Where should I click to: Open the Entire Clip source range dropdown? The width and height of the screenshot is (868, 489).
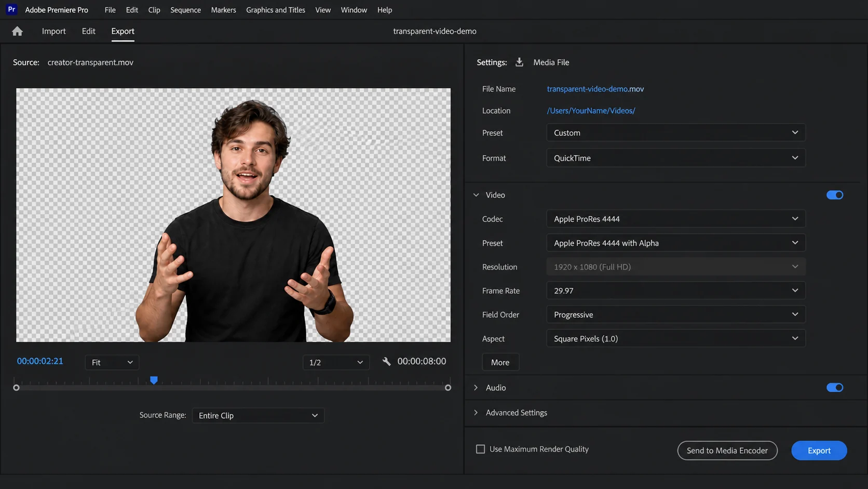coord(258,415)
